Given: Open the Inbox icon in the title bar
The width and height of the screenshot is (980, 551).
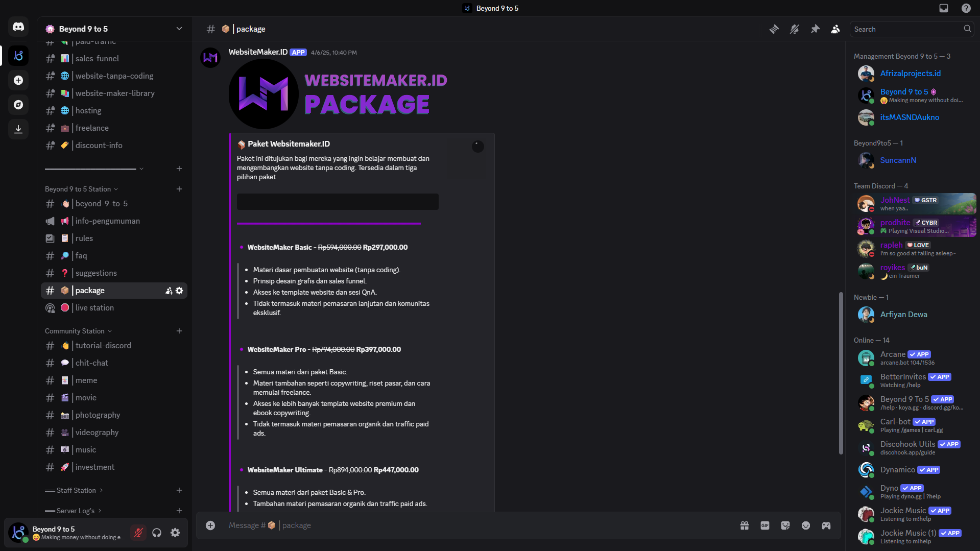Looking at the screenshot, I should pos(944,8).
